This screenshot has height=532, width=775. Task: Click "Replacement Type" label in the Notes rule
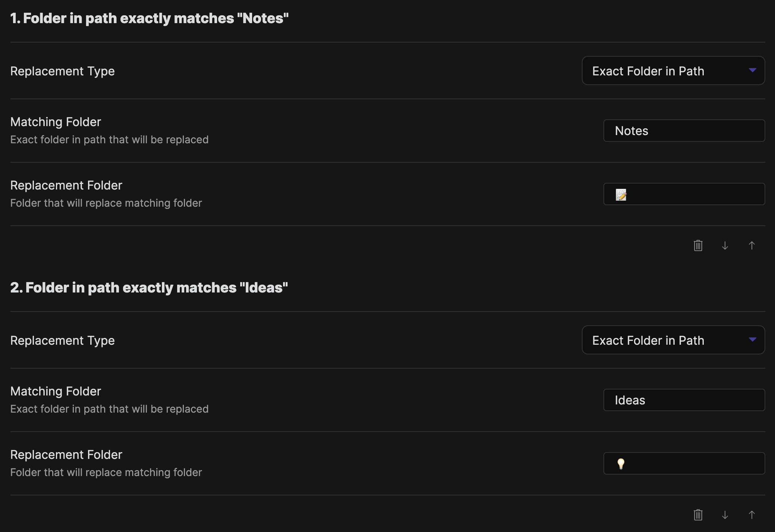click(62, 71)
